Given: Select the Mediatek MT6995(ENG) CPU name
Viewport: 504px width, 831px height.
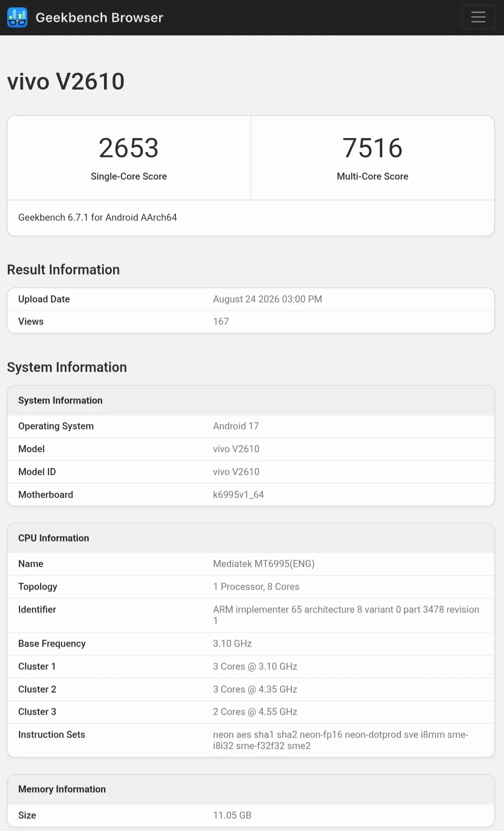Looking at the screenshot, I should point(264,564).
